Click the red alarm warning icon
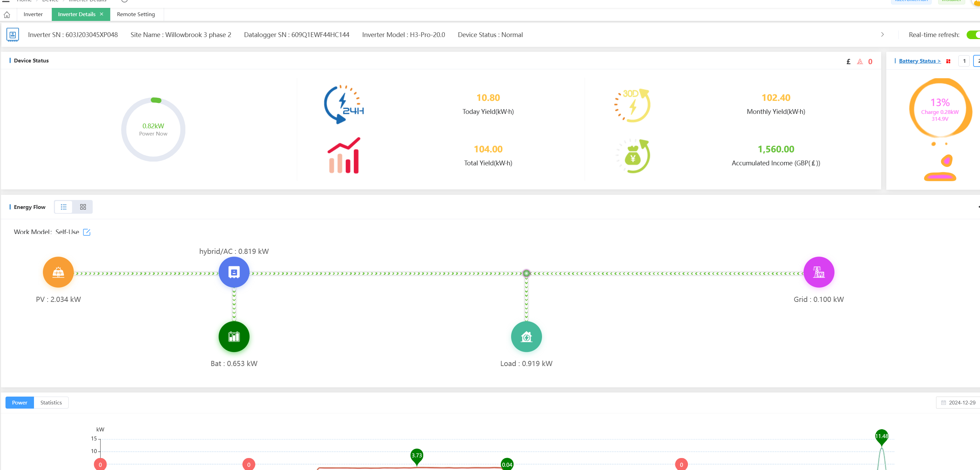The width and height of the screenshot is (980, 470). pos(860,62)
